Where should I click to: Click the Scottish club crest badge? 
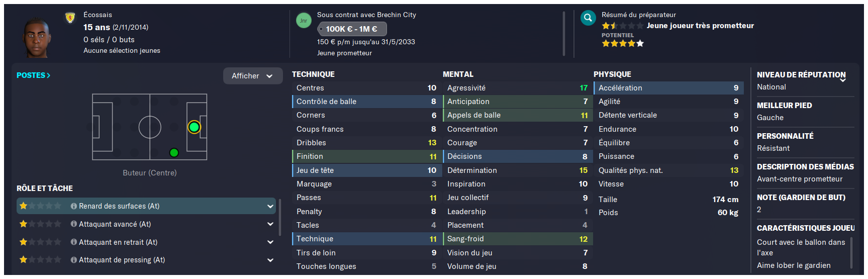pyautogui.click(x=70, y=18)
